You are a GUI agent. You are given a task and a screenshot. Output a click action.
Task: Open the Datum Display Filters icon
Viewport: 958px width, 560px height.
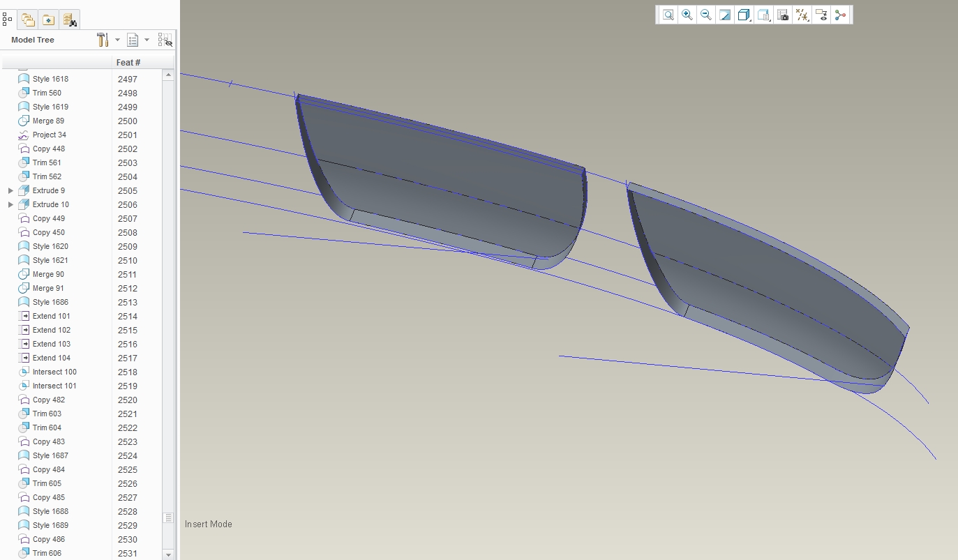click(x=802, y=15)
